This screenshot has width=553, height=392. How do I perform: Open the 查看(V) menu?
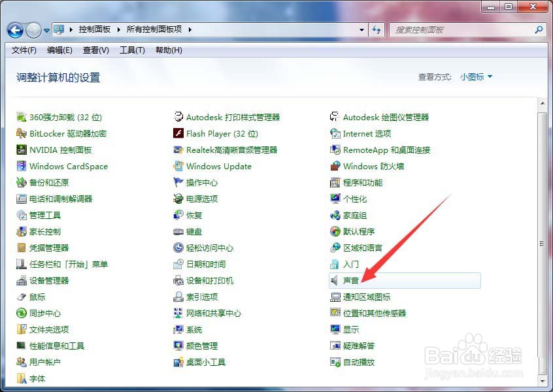[x=96, y=50]
